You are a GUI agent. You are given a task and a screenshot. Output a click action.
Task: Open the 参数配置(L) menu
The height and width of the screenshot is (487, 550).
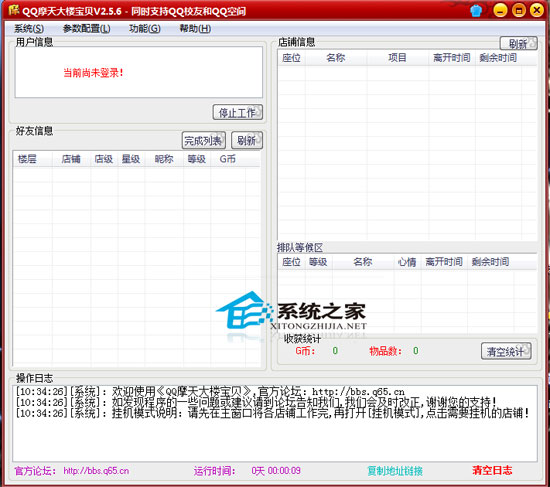coord(86,28)
